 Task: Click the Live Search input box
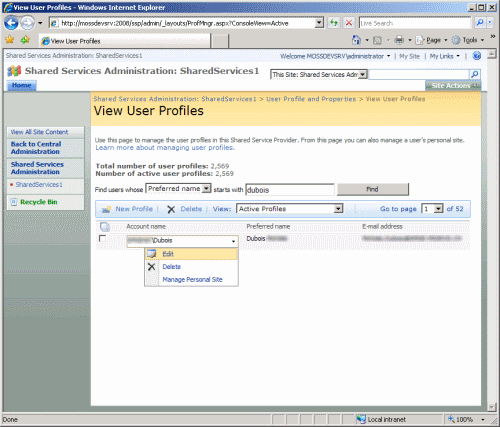click(x=415, y=23)
